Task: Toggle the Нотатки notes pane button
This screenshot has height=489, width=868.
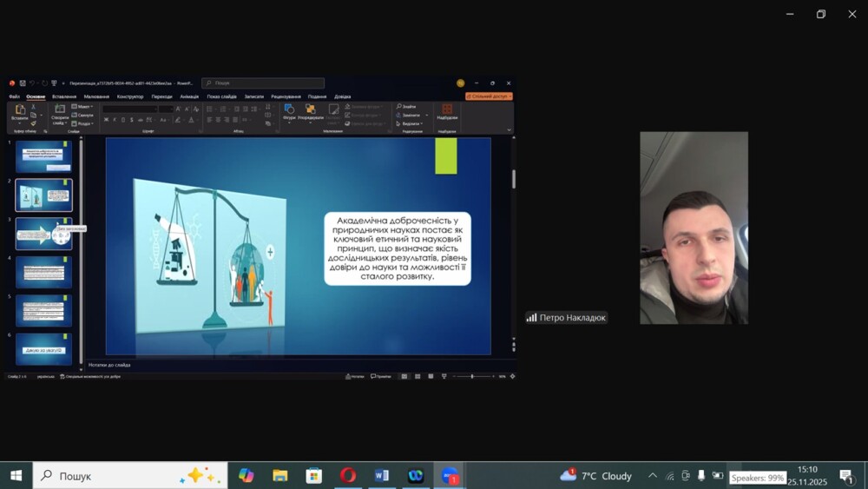Action: pos(355,376)
